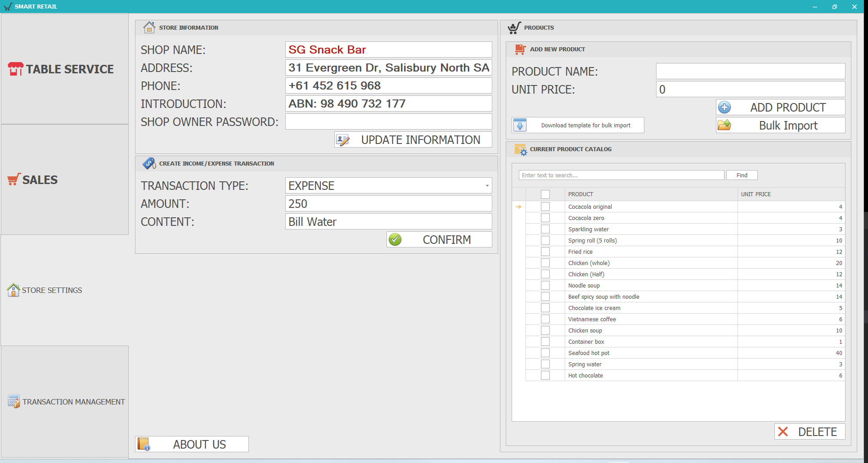This screenshot has height=463, width=868.
Task: Click the red X icon beside DELETE
Action: (783, 432)
